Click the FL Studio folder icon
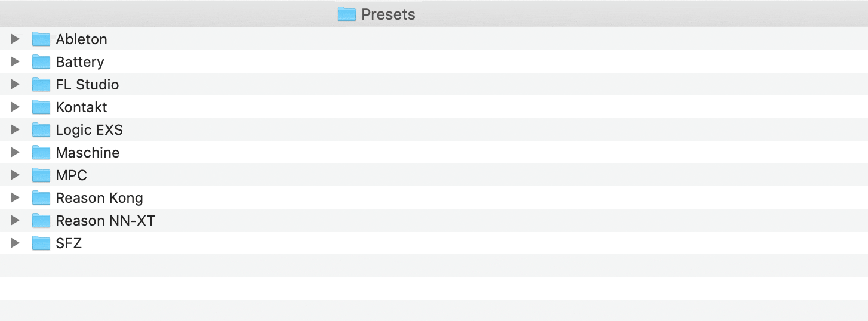Image resolution: width=868 pixels, height=321 pixels. pyautogui.click(x=41, y=85)
